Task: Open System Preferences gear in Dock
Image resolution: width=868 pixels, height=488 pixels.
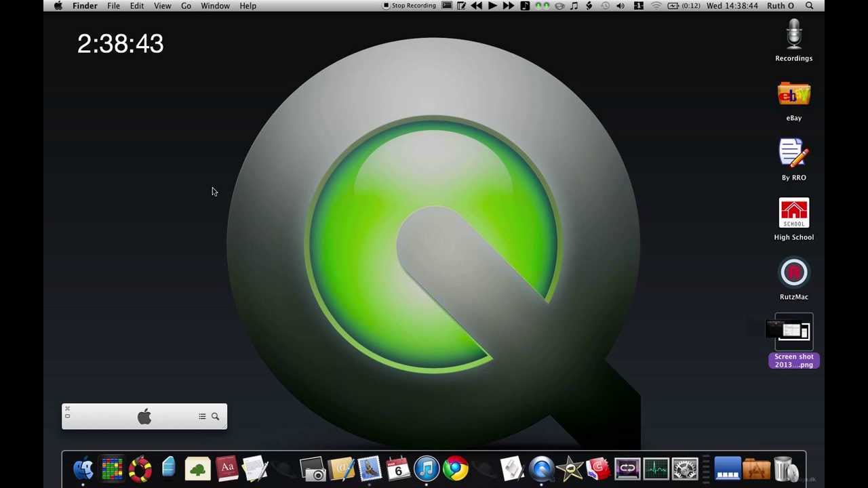Action: 685,469
